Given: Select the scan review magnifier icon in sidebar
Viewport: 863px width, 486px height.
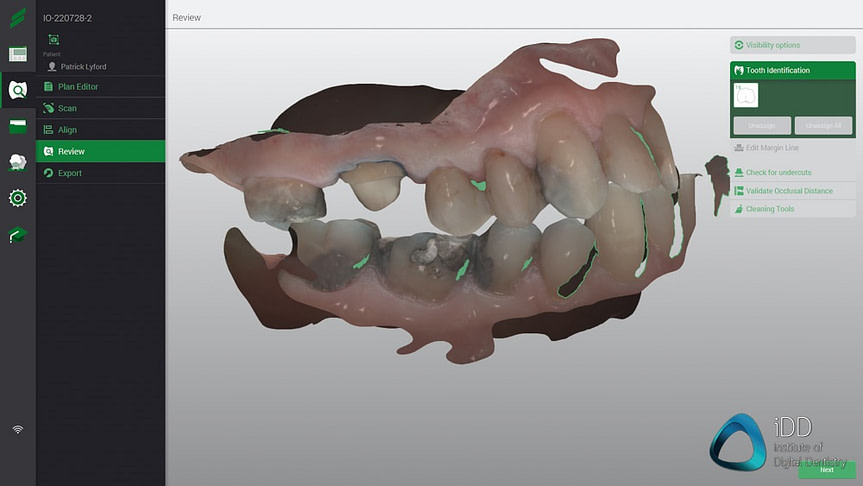Looking at the screenshot, I should (17, 90).
